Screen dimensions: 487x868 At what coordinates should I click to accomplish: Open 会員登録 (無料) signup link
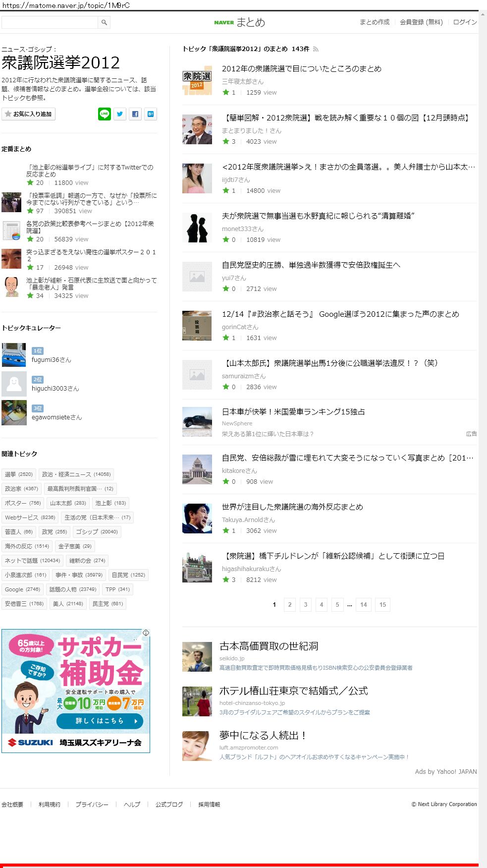(x=421, y=22)
